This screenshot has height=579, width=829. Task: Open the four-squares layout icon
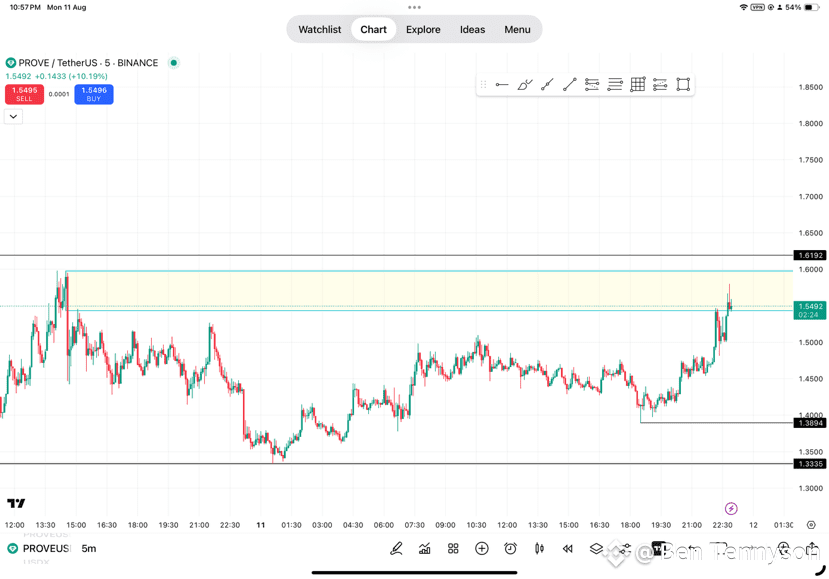click(453, 549)
